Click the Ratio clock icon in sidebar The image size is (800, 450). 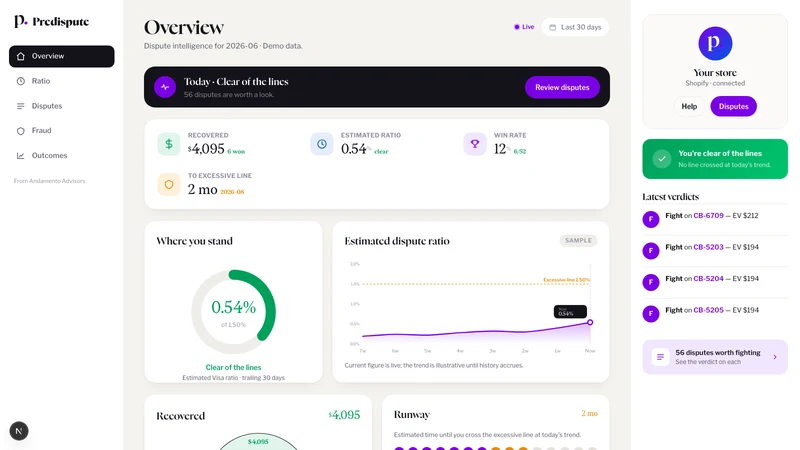pyautogui.click(x=20, y=81)
